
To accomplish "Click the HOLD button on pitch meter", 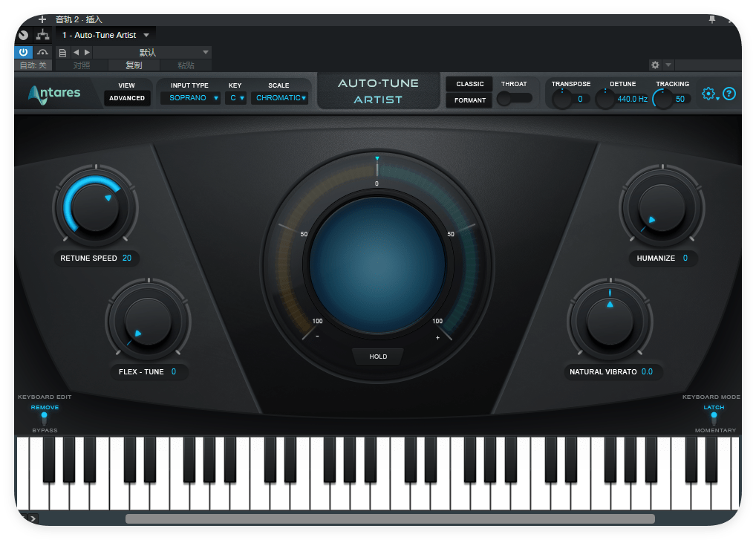I will (x=378, y=357).
